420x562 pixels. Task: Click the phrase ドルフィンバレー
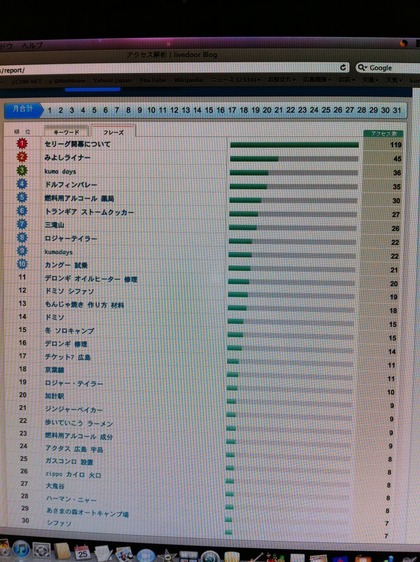click(x=71, y=185)
